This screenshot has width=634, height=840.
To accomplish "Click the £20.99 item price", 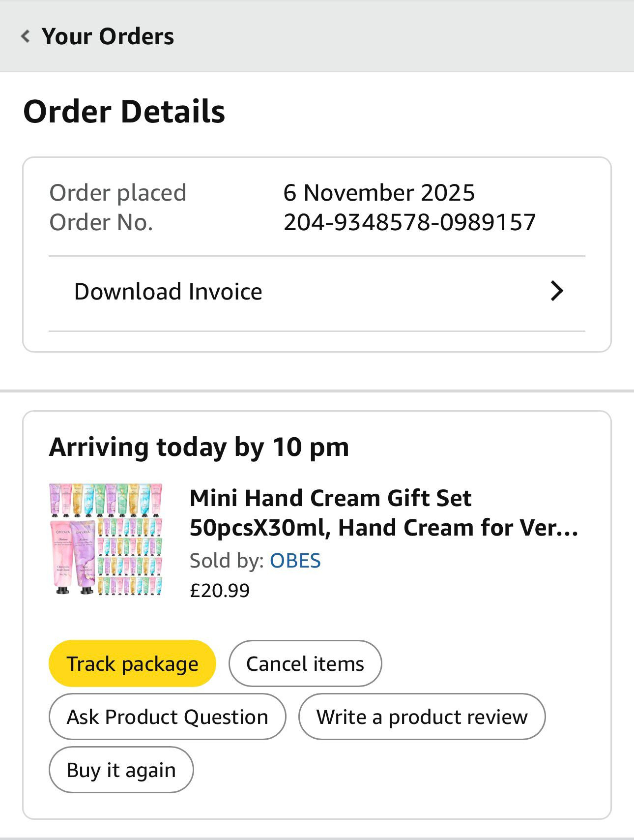I will pyautogui.click(x=220, y=590).
